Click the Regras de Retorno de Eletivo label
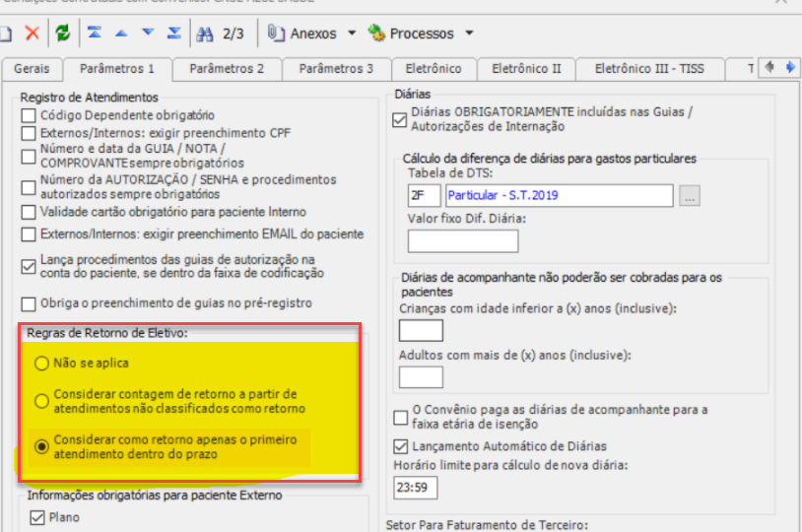802x532 pixels. 107,333
